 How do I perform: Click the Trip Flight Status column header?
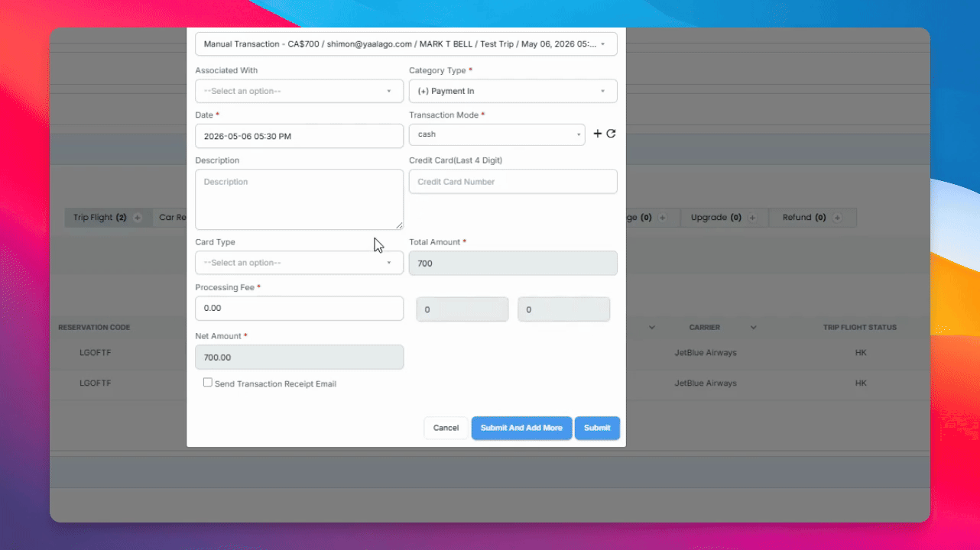[860, 328]
